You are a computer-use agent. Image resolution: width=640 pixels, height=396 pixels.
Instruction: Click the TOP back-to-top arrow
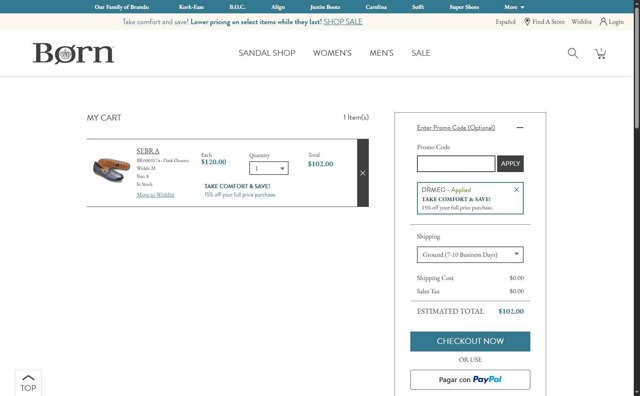click(28, 383)
